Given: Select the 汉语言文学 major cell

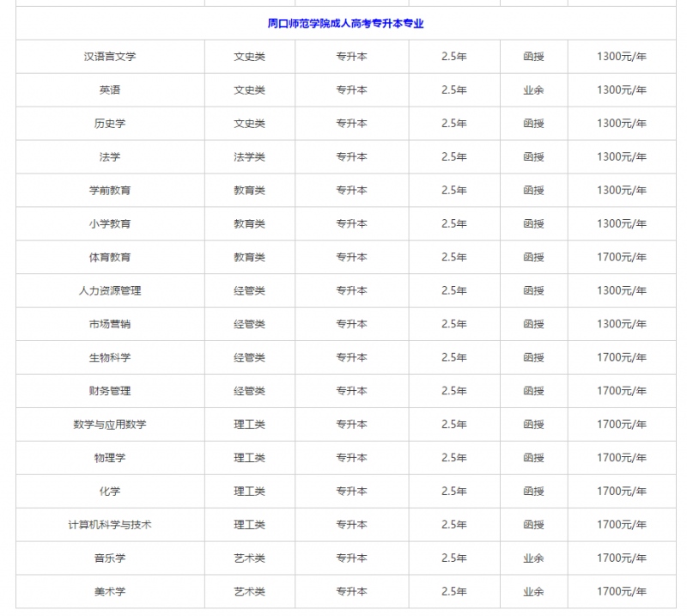Looking at the screenshot, I should click(x=110, y=57).
